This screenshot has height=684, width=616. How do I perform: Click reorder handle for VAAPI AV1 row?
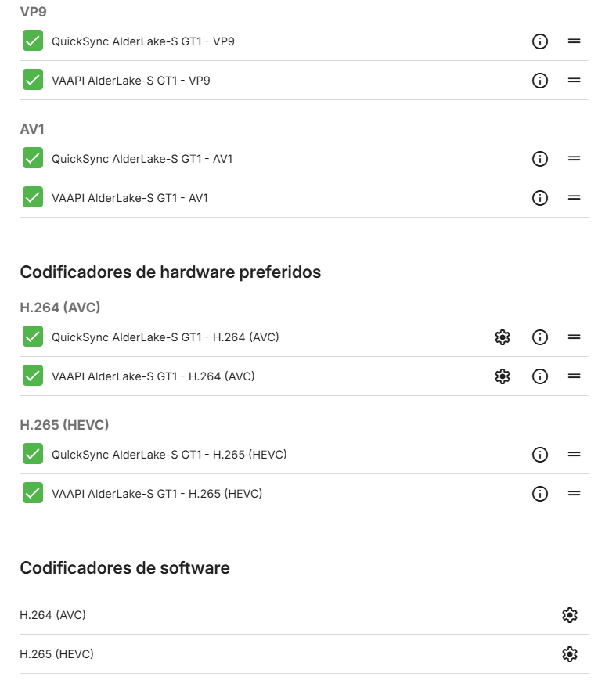(574, 198)
